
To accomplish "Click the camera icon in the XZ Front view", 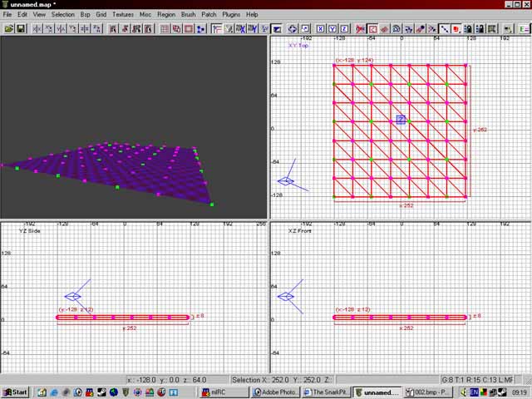I will click(x=287, y=296).
